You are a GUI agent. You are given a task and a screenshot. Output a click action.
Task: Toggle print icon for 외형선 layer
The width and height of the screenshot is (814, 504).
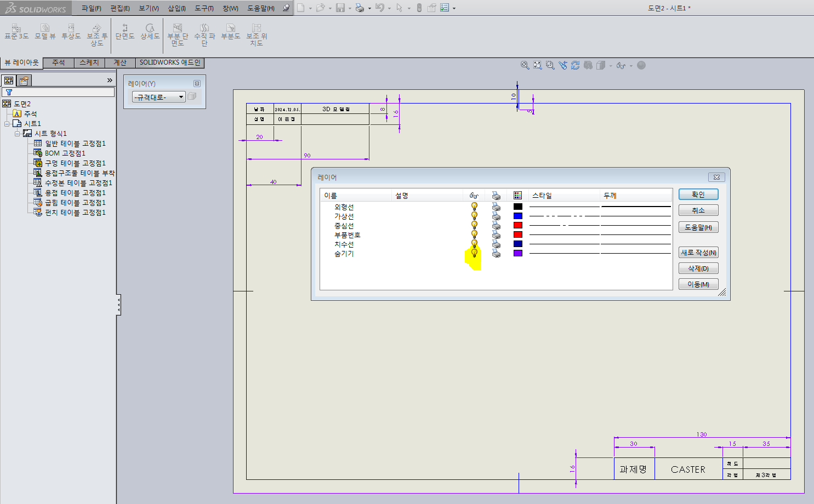(x=496, y=207)
